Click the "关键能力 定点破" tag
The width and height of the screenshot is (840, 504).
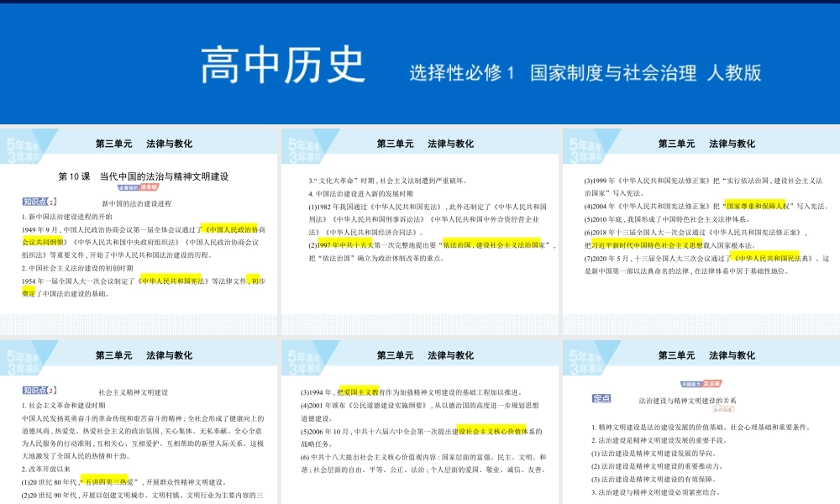pos(701,384)
